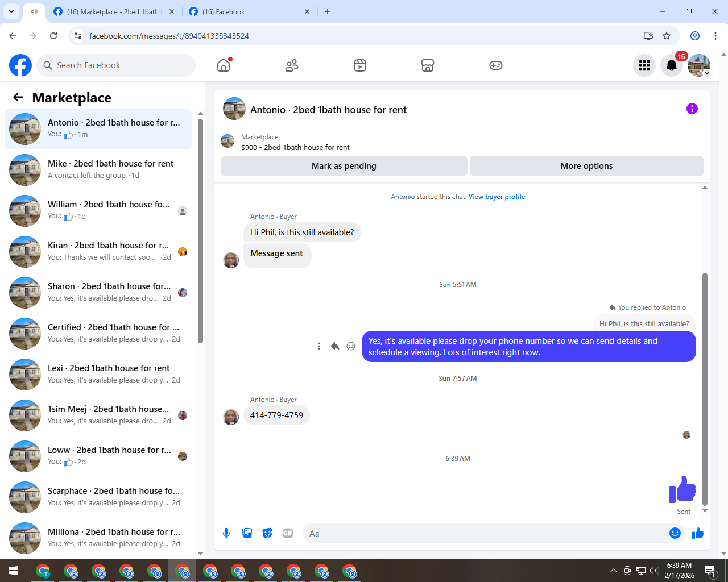This screenshot has width=728, height=582.
Task: Open the Marketplace storefront icon
Action: [428, 65]
